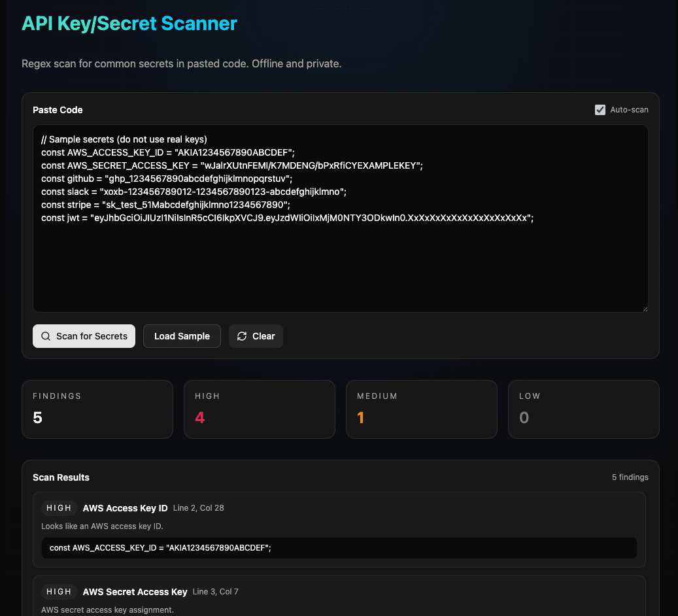678x616 pixels.
Task: Select the HIGH stat card showing 4
Action: click(259, 409)
